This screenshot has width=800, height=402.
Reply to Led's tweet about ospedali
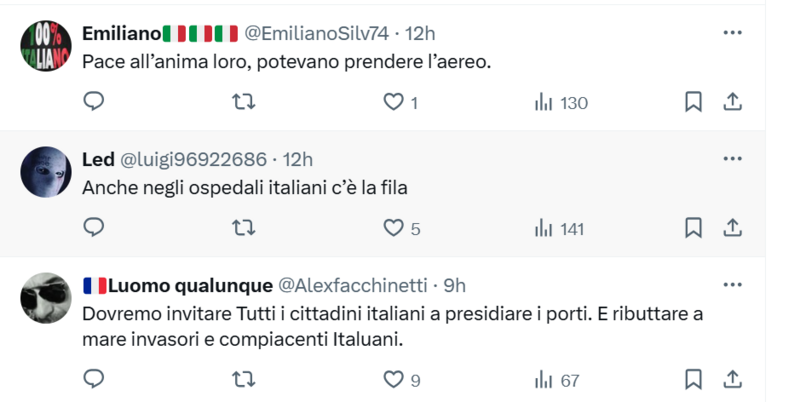[x=94, y=228]
